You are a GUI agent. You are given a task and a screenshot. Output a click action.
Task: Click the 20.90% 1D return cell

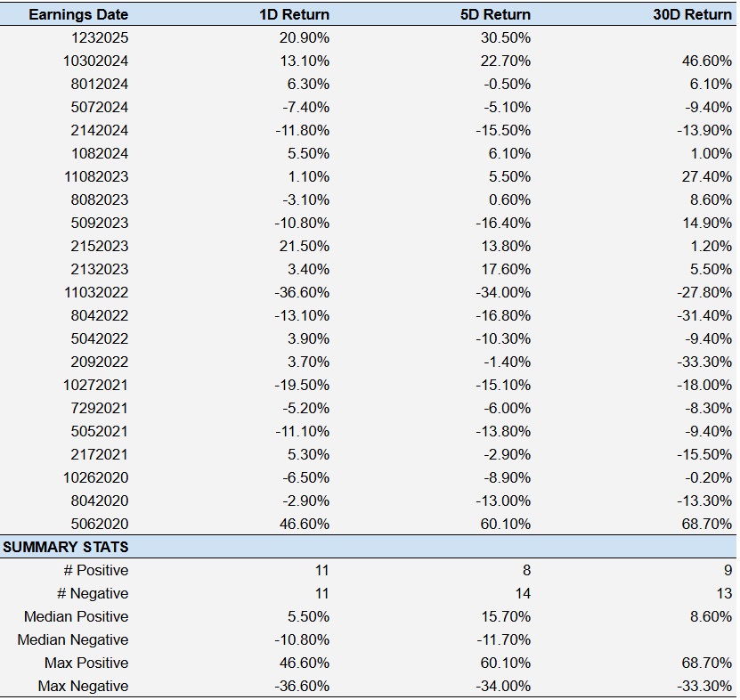click(x=304, y=37)
